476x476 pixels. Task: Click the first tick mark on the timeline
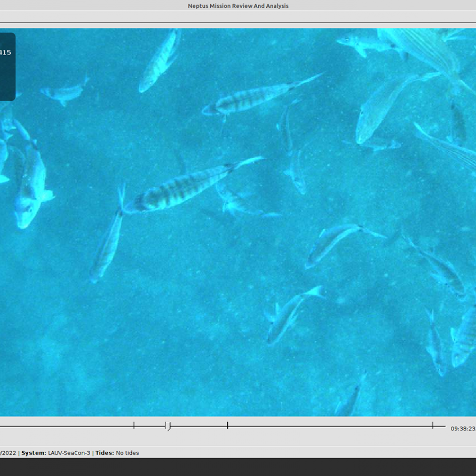(x=134, y=425)
